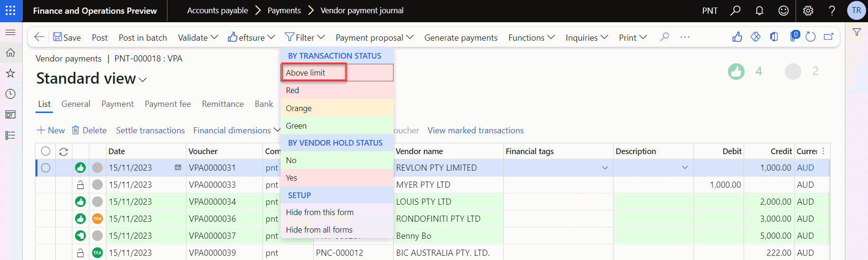Select Hide from this form
The width and height of the screenshot is (868, 260).
click(337, 212)
